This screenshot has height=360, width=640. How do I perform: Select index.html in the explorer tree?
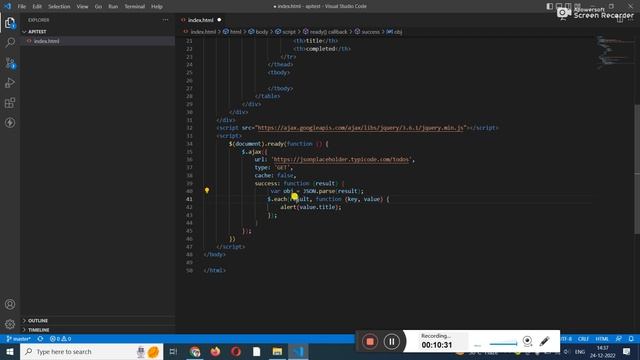click(98, 41)
